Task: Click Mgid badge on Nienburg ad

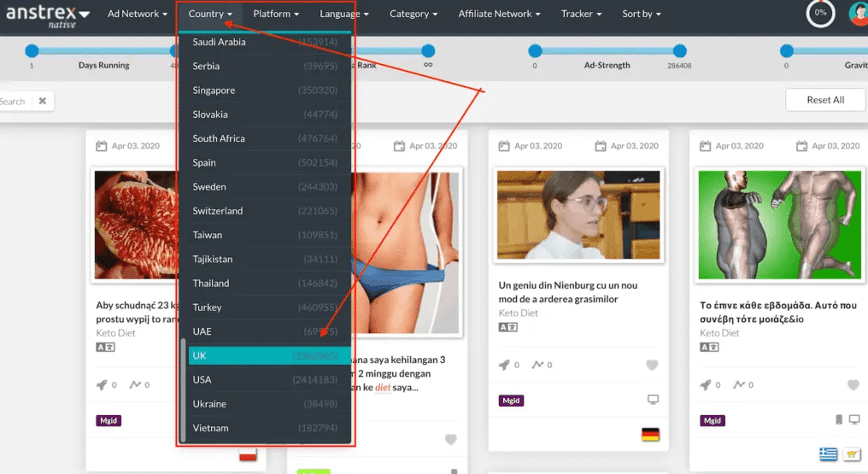Action: 511,401
